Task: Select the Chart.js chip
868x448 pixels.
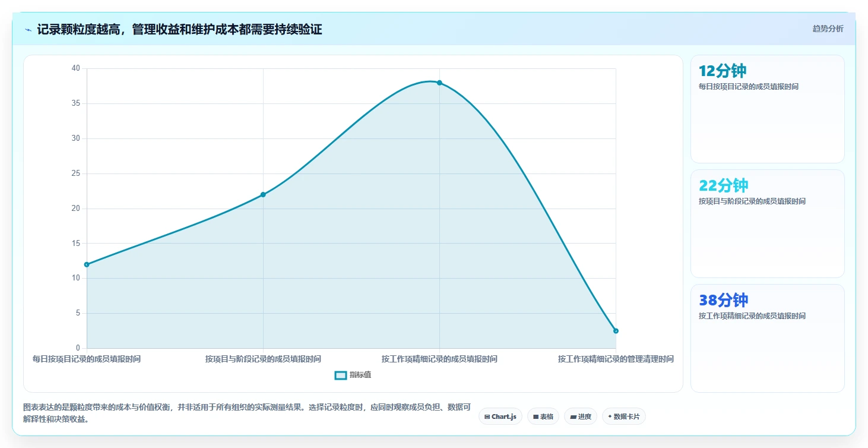Action: tap(500, 417)
